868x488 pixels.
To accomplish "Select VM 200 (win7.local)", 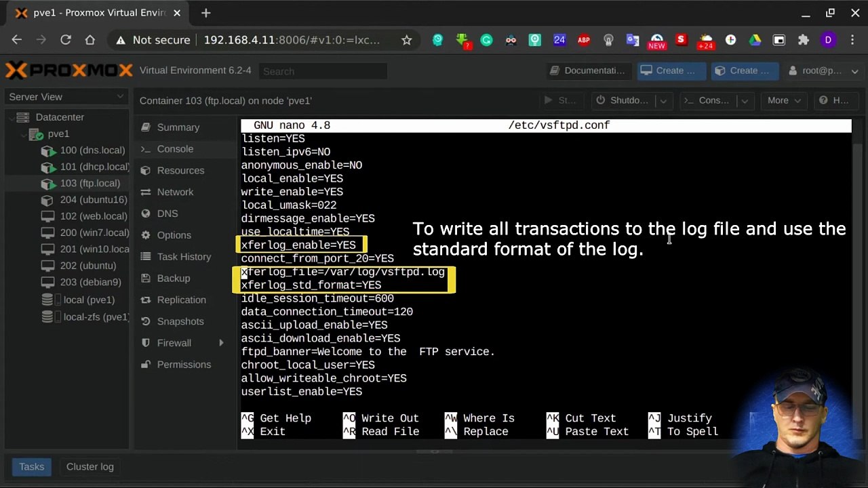I will (x=95, y=232).
